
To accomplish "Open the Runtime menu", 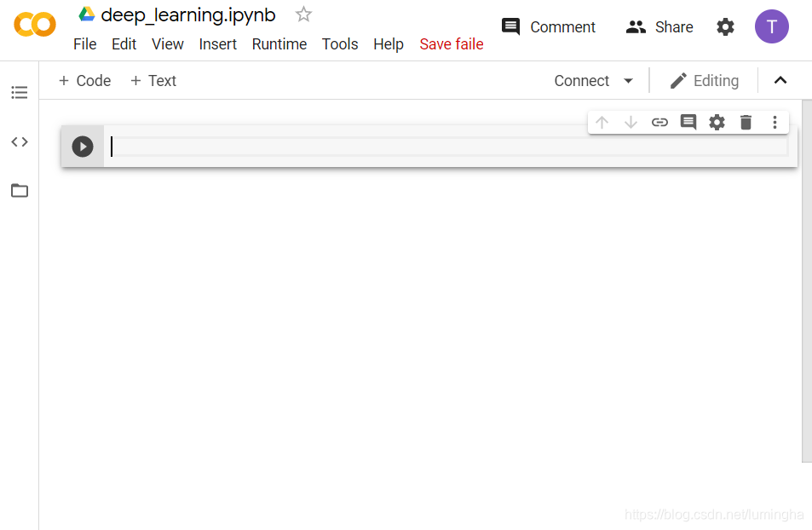I will (279, 44).
